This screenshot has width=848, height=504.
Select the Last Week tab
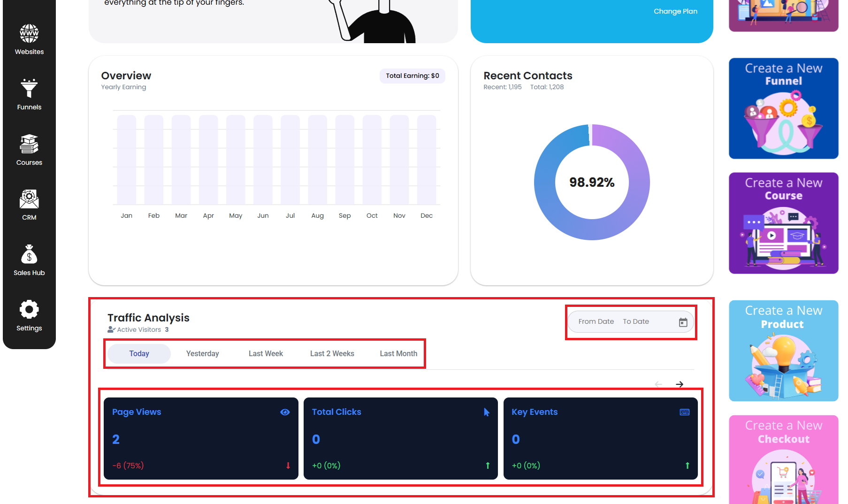pyautogui.click(x=266, y=354)
